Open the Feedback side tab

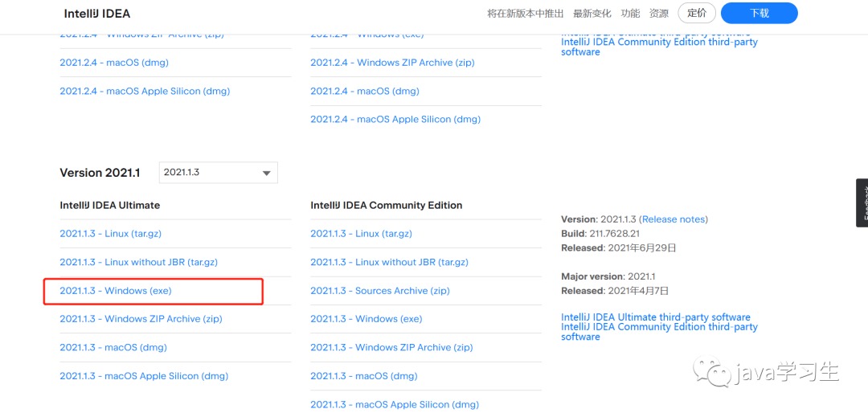862,202
